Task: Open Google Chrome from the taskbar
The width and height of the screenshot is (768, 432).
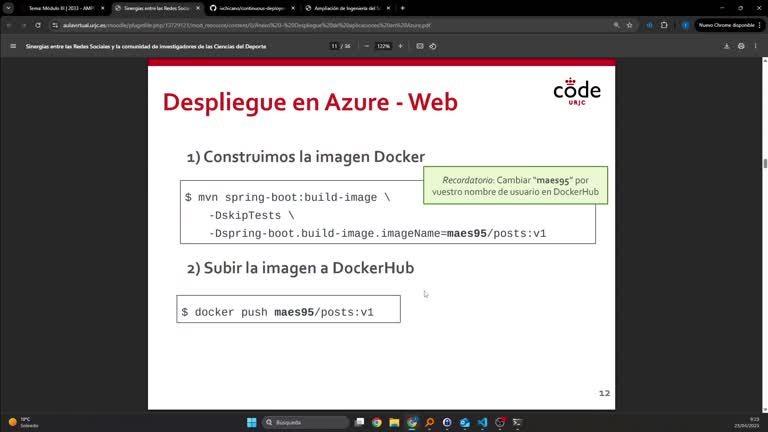Action: tap(377, 422)
